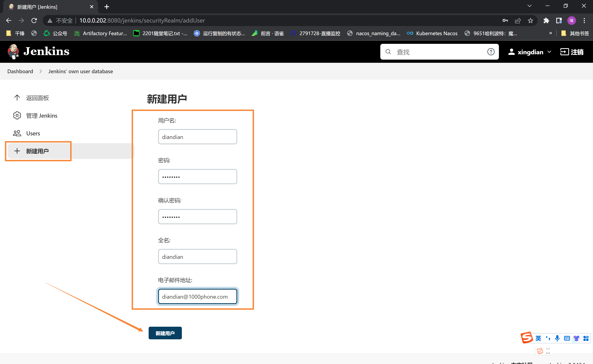593x364 pixels.
Task: Click the 用户名 input field
Action: point(197,137)
